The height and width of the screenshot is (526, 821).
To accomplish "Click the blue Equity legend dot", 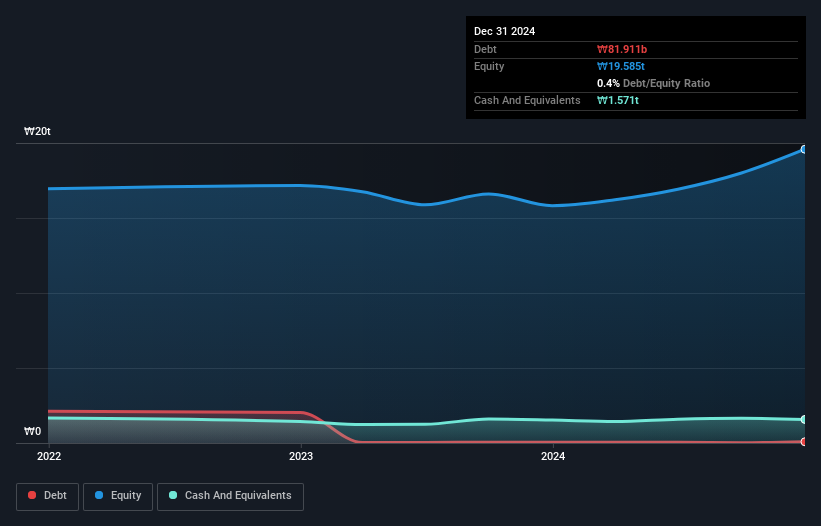I will [99, 495].
